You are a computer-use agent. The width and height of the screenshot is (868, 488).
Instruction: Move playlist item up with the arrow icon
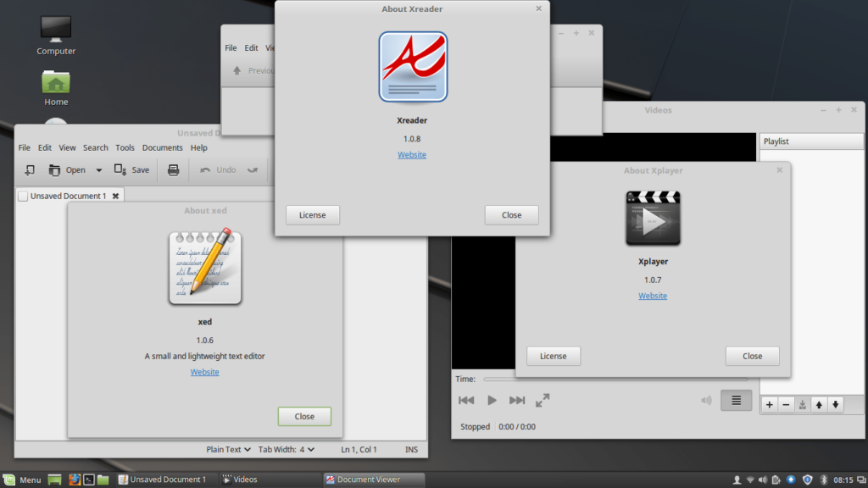click(819, 405)
